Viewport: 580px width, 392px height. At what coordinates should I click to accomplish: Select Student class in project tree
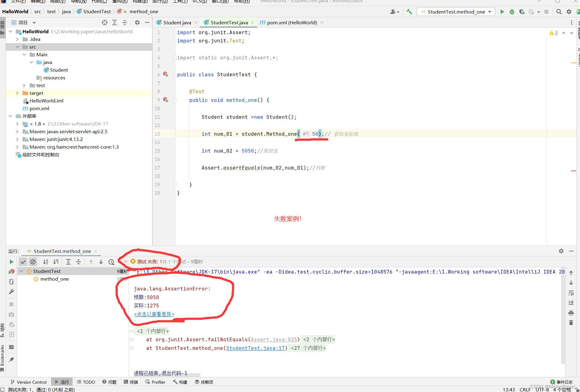tap(56, 70)
